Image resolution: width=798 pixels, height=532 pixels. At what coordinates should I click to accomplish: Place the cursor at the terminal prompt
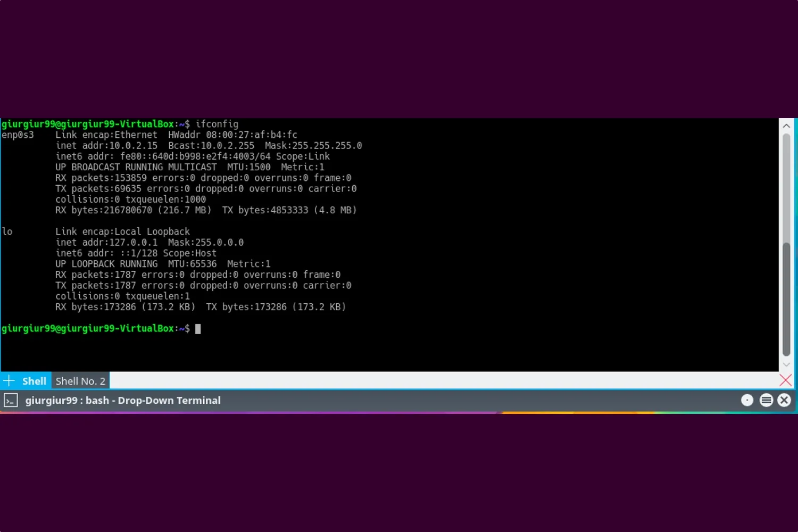click(197, 328)
